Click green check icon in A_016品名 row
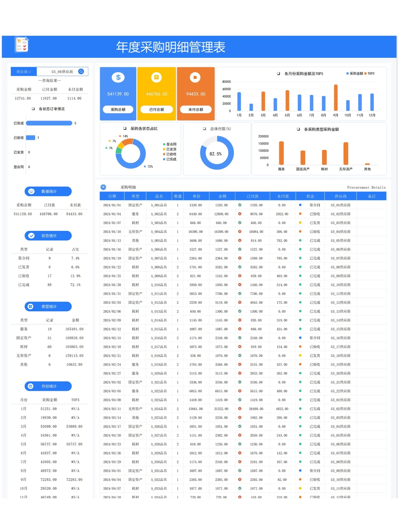This screenshot has height=532, width=398. [x=240, y=338]
